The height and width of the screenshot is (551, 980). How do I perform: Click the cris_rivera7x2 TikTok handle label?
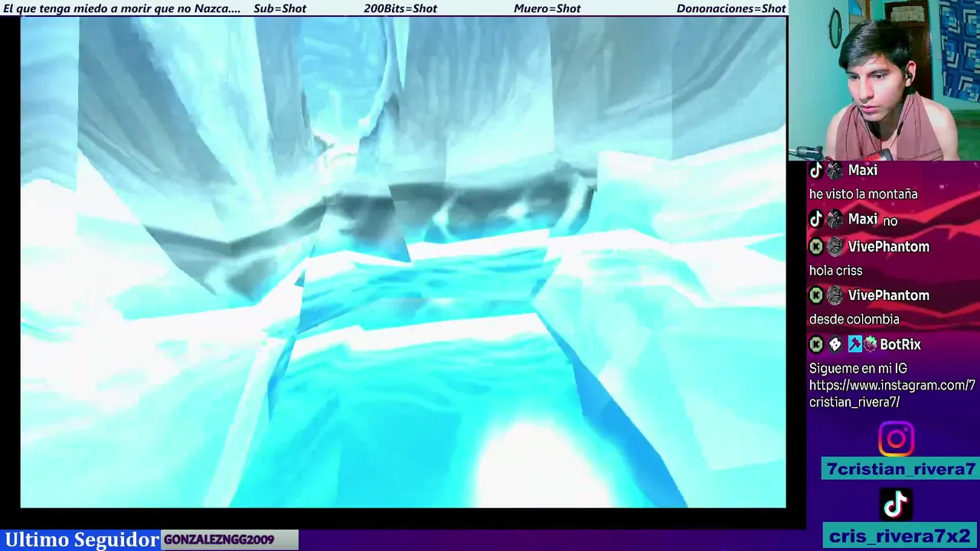[x=900, y=536]
